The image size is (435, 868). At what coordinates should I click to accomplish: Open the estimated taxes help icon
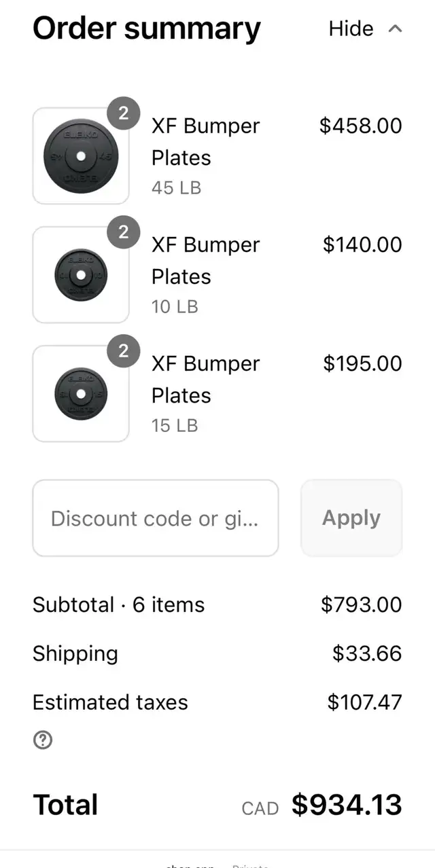pos(43,740)
